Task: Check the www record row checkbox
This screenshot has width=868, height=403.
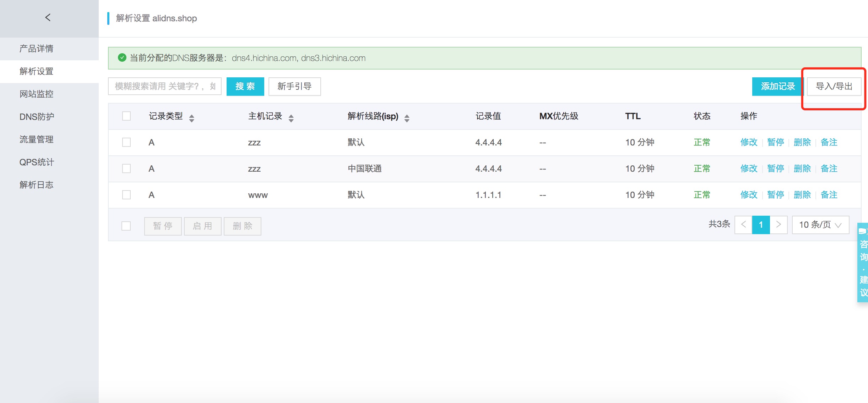Action: coord(126,195)
